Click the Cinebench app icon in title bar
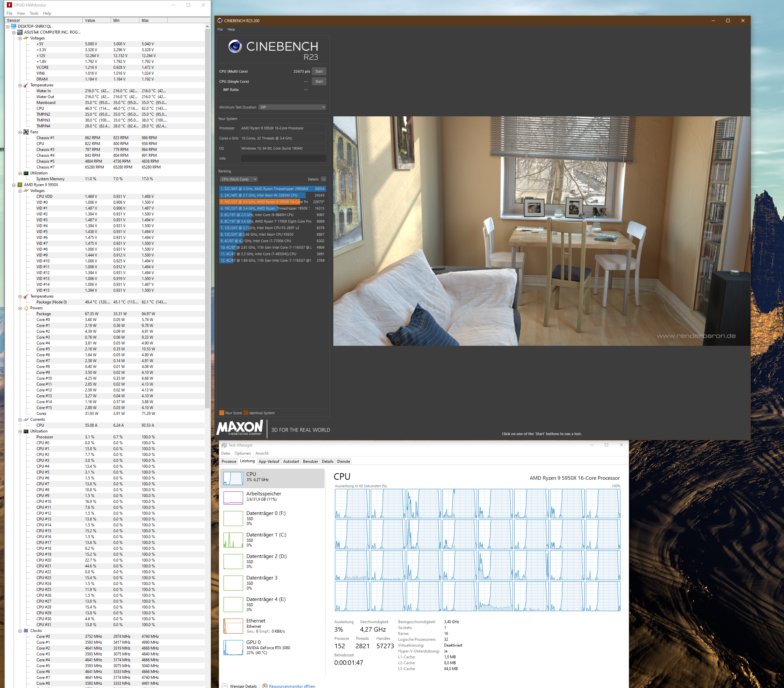Viewport: 784px width, 688px height. pos(220,21)
